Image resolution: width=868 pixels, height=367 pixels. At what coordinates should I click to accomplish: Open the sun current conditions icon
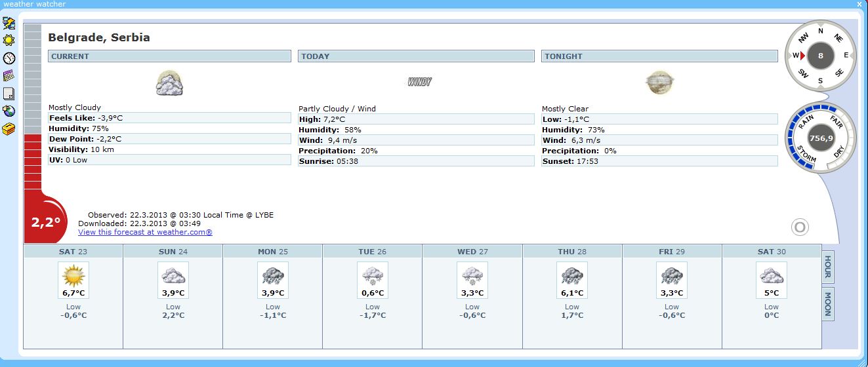[x=9, y=41]
